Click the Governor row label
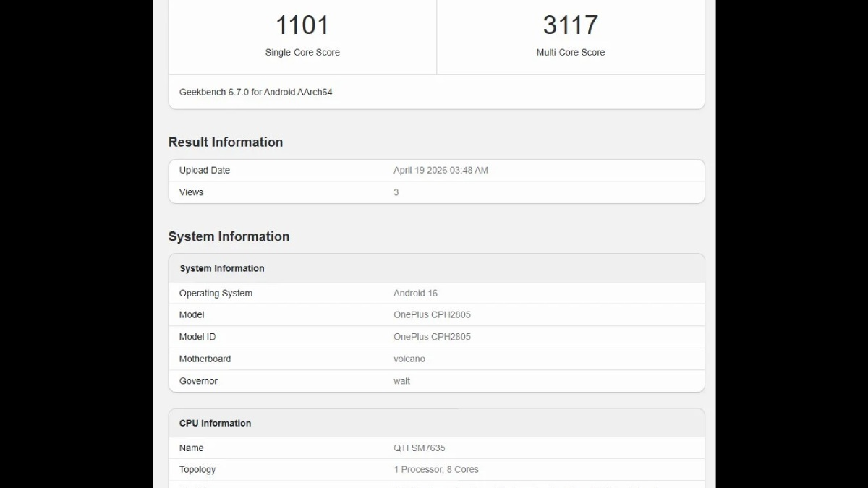 [x=198, y=381]
